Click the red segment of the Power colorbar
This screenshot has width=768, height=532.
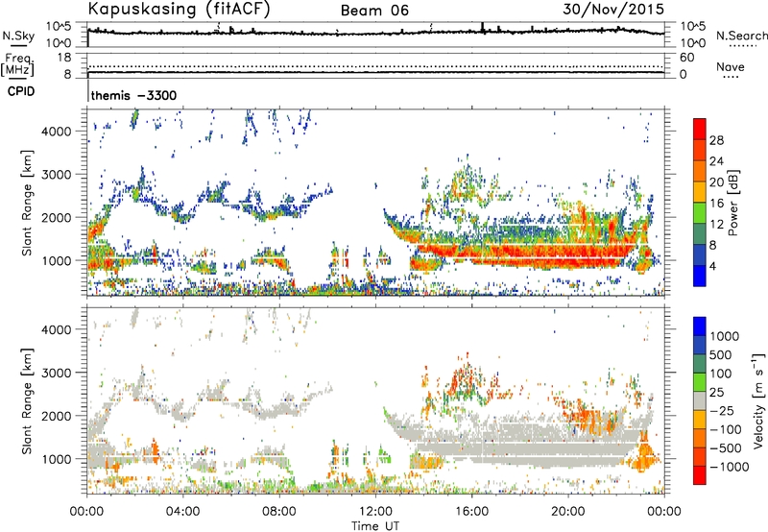click(700, 130)
